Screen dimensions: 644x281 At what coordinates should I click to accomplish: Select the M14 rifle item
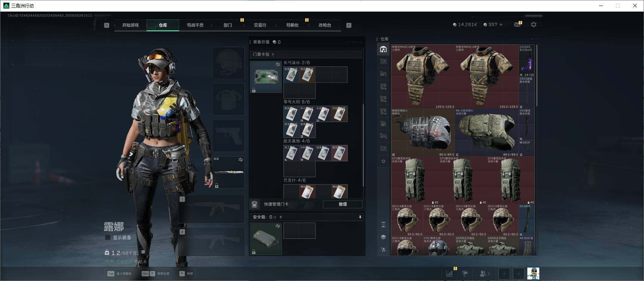[x=527, y=220]
